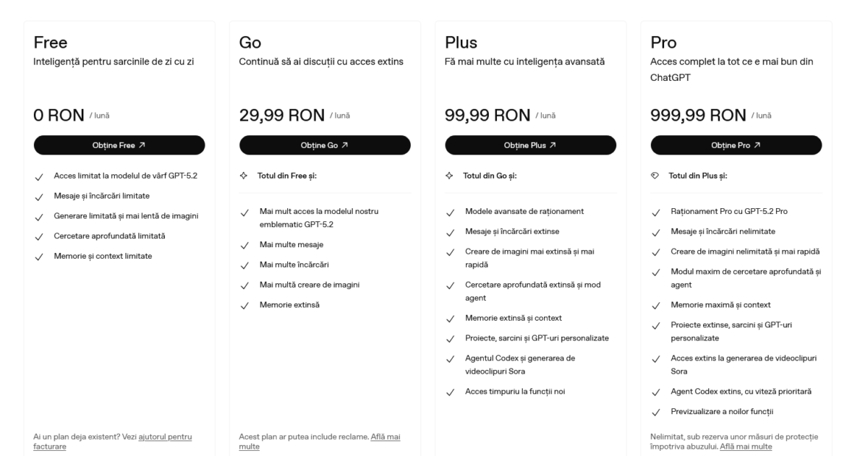Click checkmark beside Mai multe mesaje
Image resolution: width=868 pixels, height=456 pixels.
coord(244,245)
